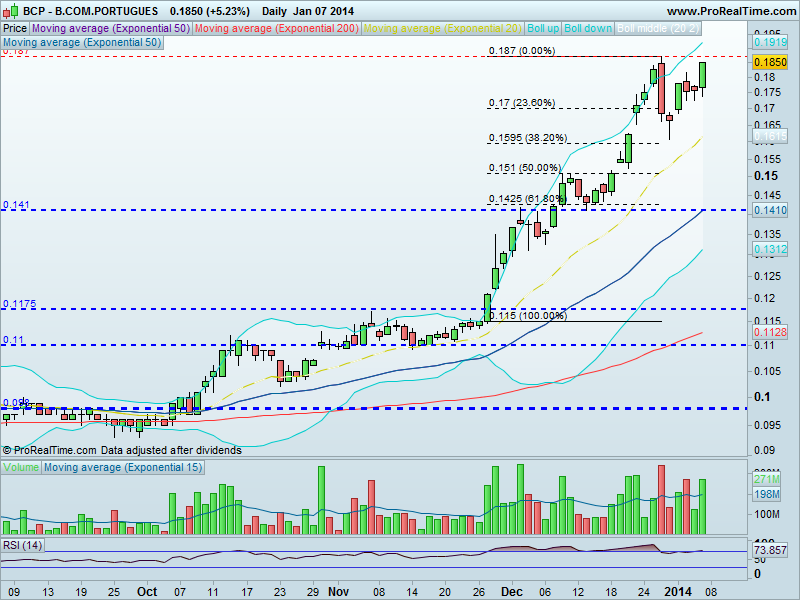Click the 73.857 RSI value tag
Viewport: 800px width, 600px height.
click(x=770, y=550)
